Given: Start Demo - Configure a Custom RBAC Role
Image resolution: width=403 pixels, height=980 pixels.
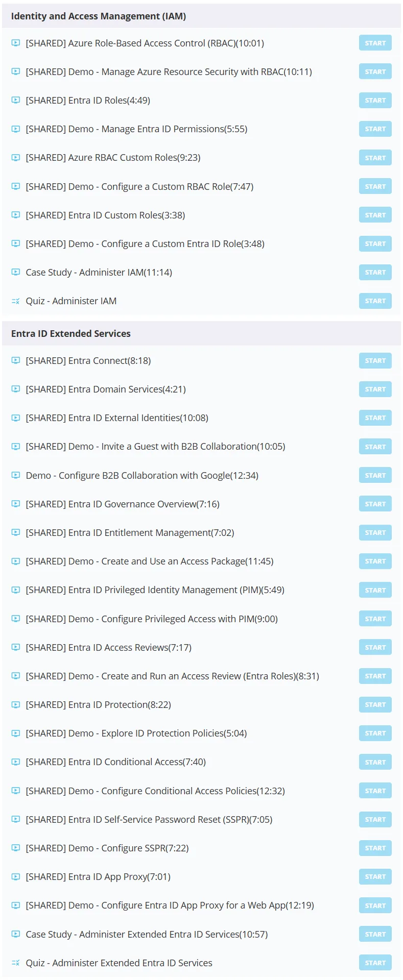Looking at the screenshot, I should click(375, 186).
